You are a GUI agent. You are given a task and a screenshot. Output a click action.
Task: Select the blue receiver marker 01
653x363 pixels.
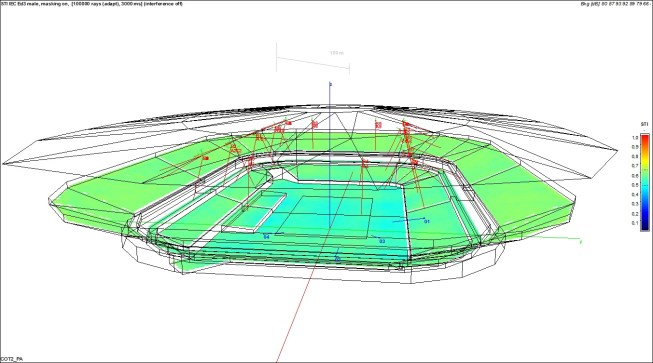[426, 222]
